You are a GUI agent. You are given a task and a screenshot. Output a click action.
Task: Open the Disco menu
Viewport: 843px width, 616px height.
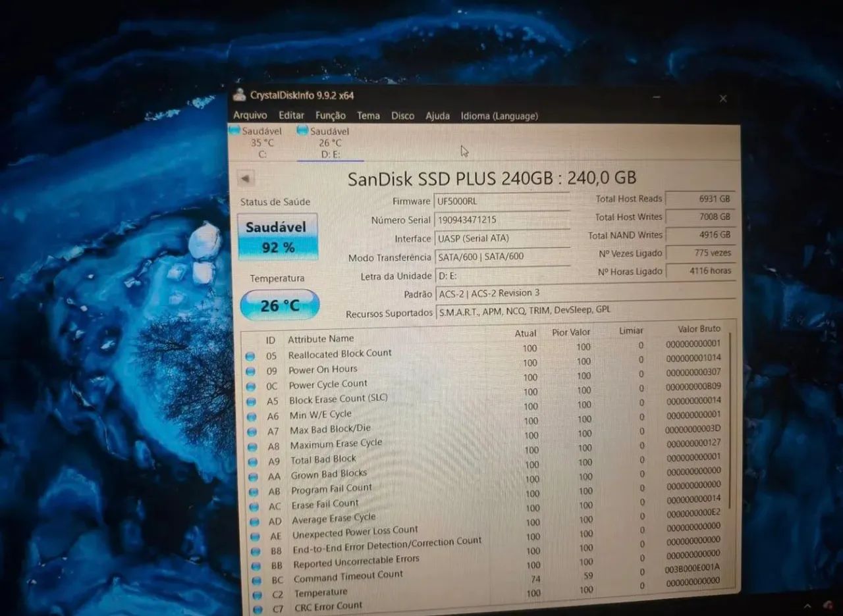(402, 115)
